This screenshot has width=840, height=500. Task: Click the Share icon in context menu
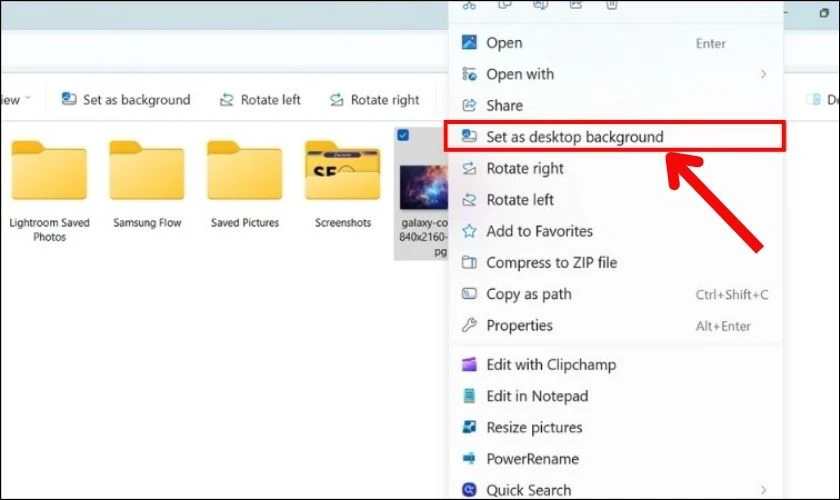468,106
